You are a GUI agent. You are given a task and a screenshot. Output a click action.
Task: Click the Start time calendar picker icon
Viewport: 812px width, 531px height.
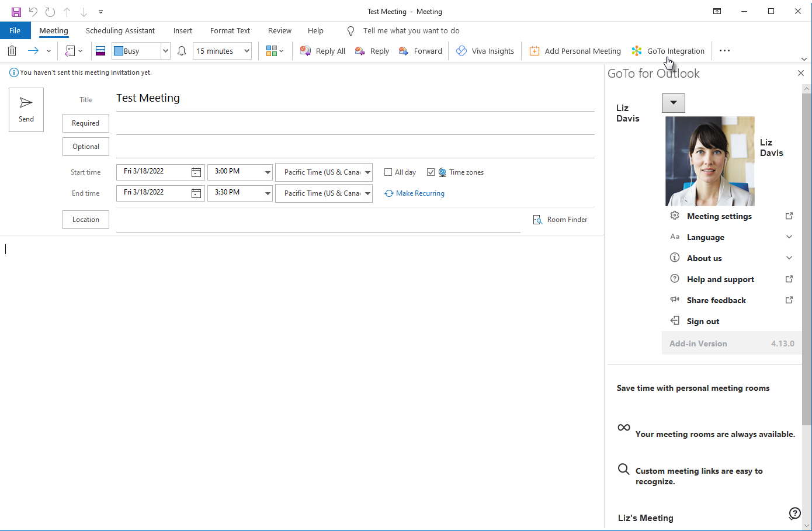point(196,172)
